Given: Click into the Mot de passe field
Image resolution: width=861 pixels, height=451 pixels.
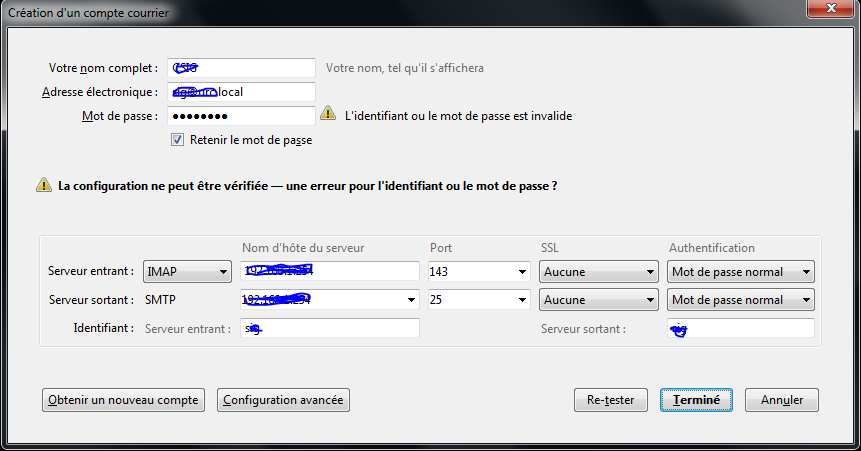Looking at the screenshot, I should (x=242, y=116).
